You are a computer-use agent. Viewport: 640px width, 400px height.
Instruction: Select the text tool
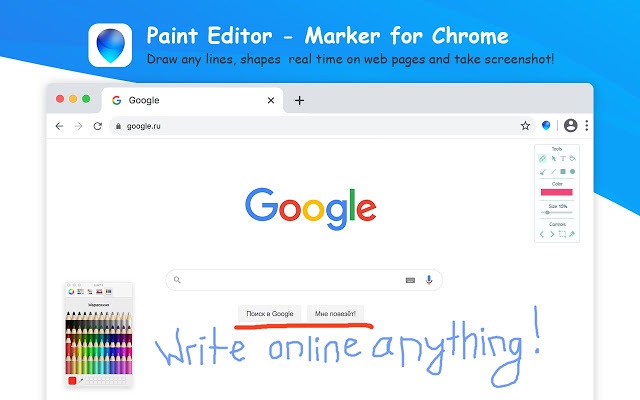click(563, 159)
